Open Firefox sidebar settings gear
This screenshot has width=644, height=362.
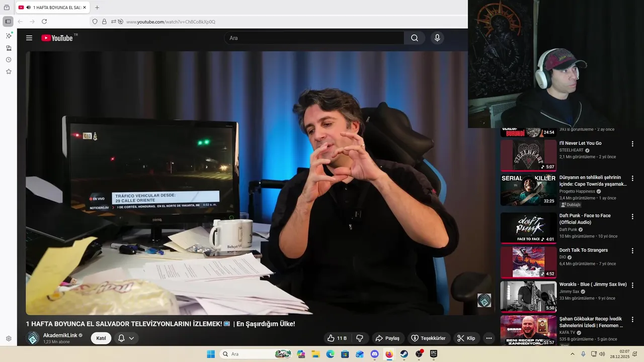(9, 339)
